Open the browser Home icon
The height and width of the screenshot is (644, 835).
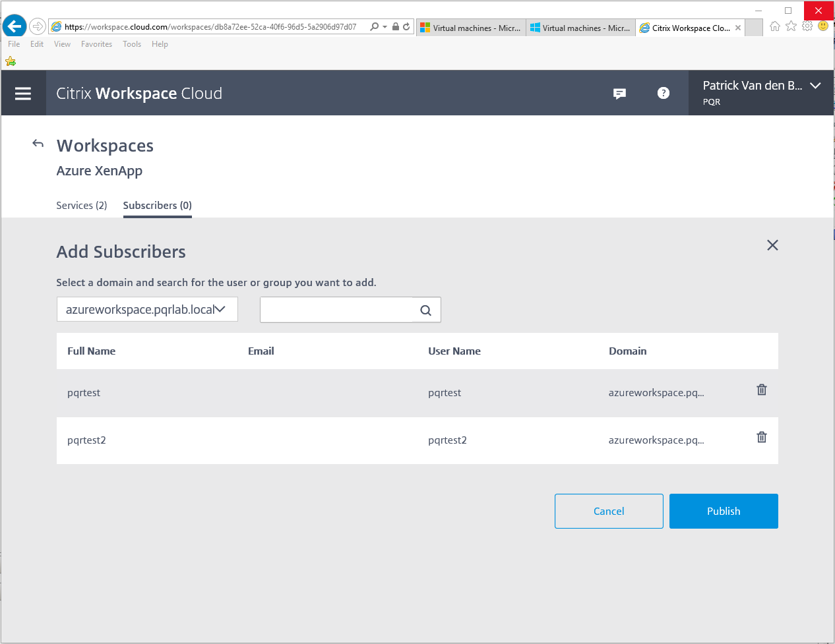click(775, 26)
